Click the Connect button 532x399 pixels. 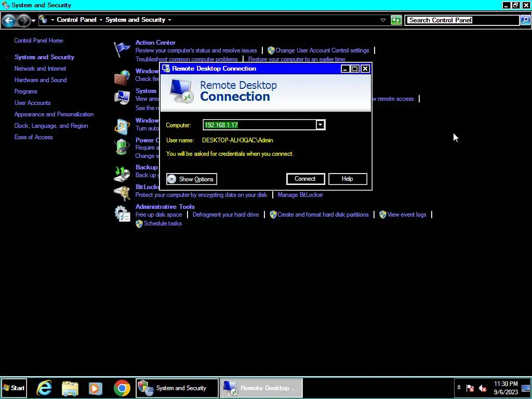click(x=305, y=179)
